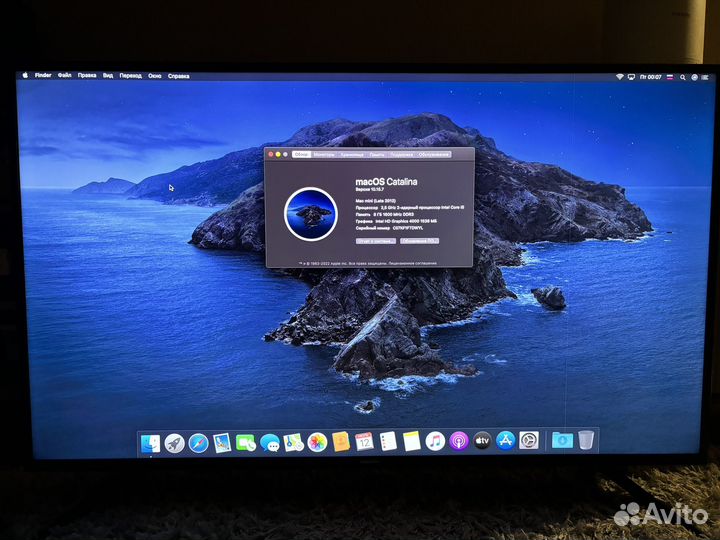Click the Память 8 ГБ line
Screen dimensions: 720x540
point(384,214)
